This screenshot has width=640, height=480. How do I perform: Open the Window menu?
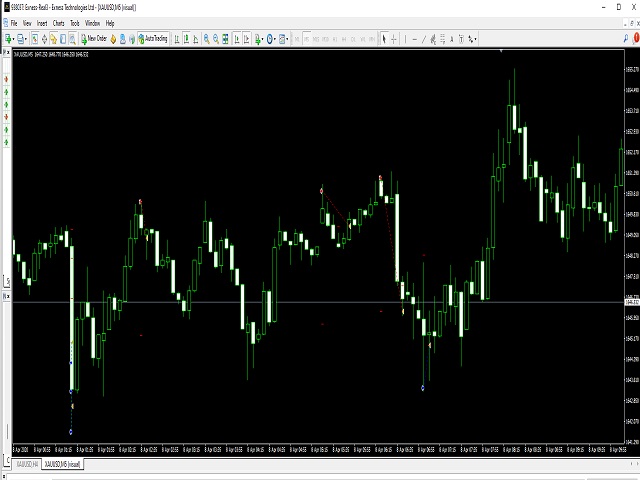click(92, 23)
